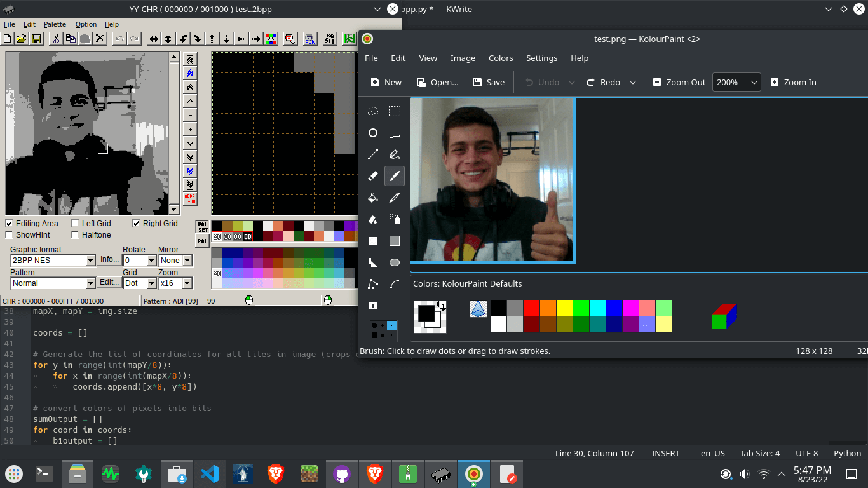Image resolution: width=868 pixels, height=488 pixels.
Task: Select the Color Picker eyedropper tool
Action: (x=395, y=198)
